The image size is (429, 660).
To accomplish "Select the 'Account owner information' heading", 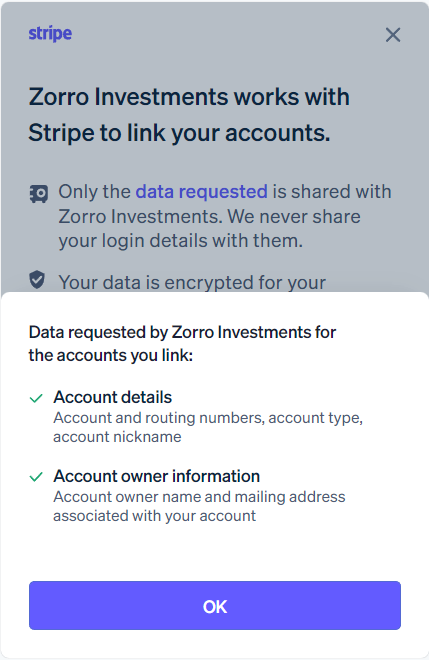I will [157, 476].
